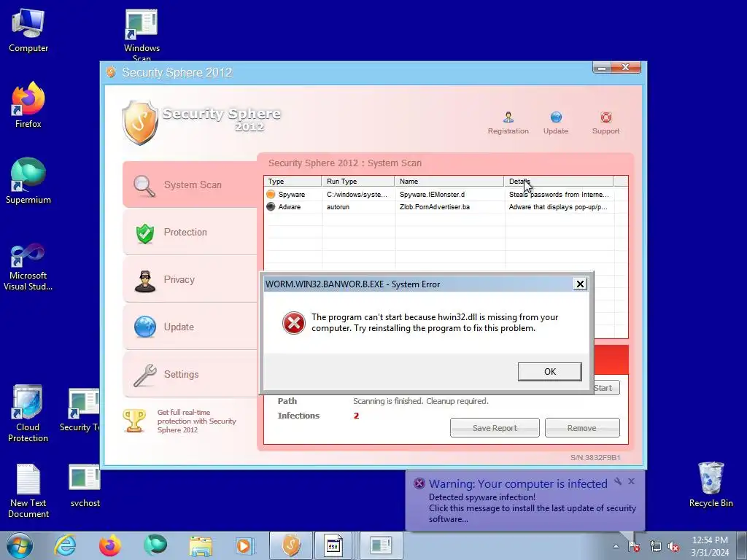Viewport: 747px width, 560px height.
Task: Open the Windows Scan desktop shortcut
Action: click(142, 35)
